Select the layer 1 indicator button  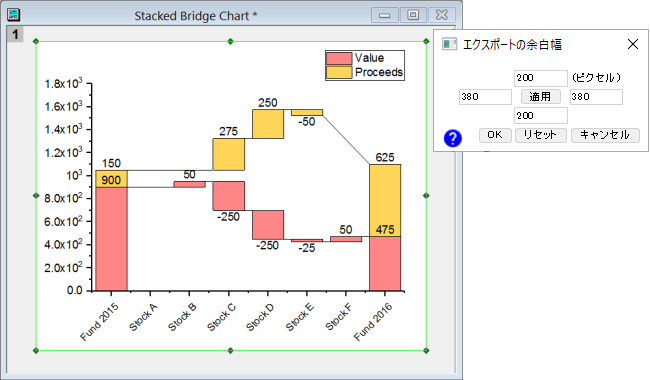pos(15,34)
